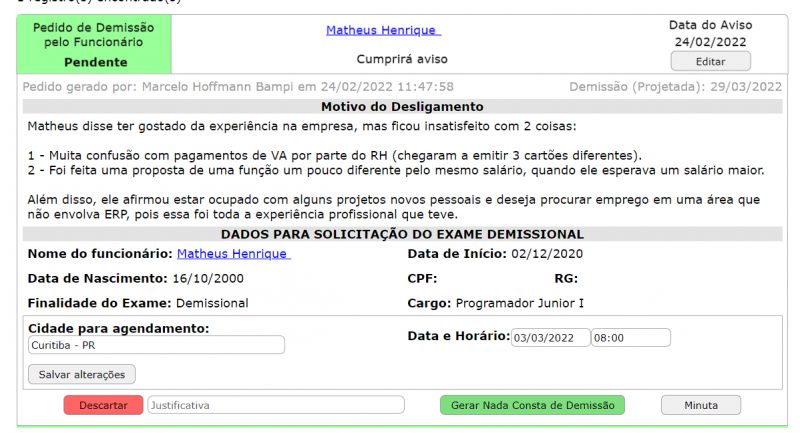
Task: Focus the date field showing 03/03/2022
Action: pos(549,338)
